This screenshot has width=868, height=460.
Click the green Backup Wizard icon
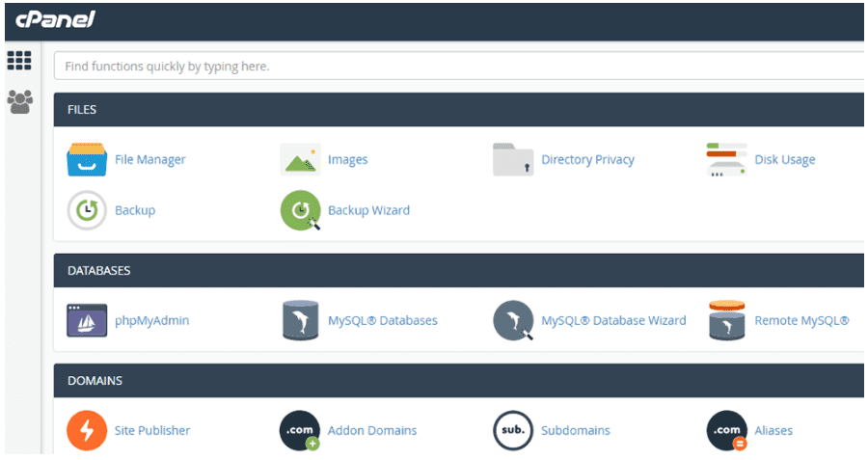(x=301, y=210)
